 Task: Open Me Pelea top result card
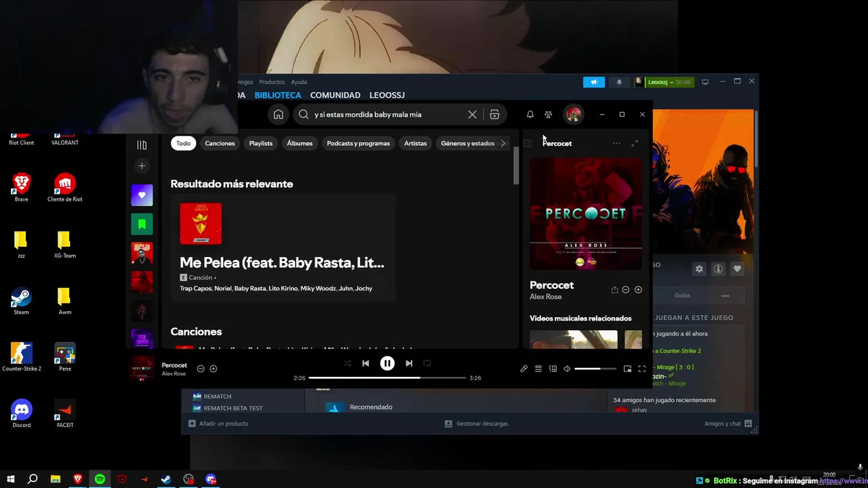coord(283,247)
